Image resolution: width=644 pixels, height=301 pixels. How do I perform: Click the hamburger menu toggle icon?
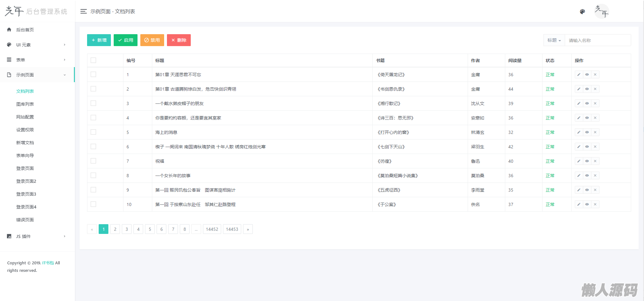83,11
